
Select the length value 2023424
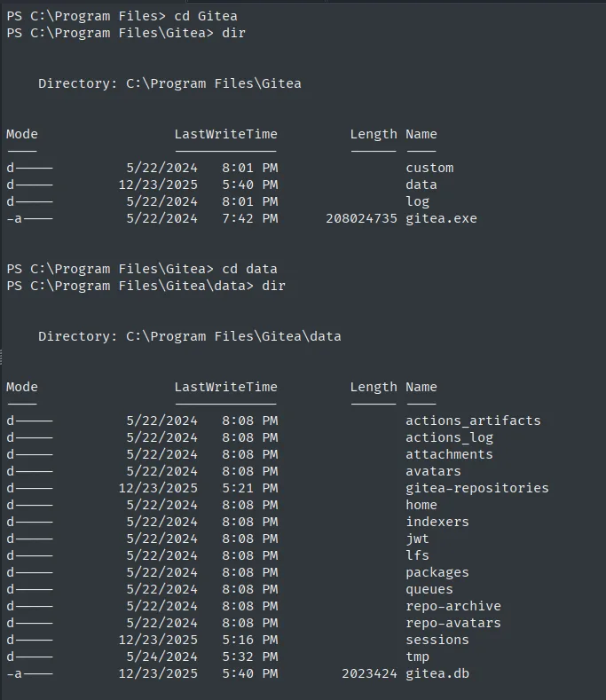[x=369, y=673]
